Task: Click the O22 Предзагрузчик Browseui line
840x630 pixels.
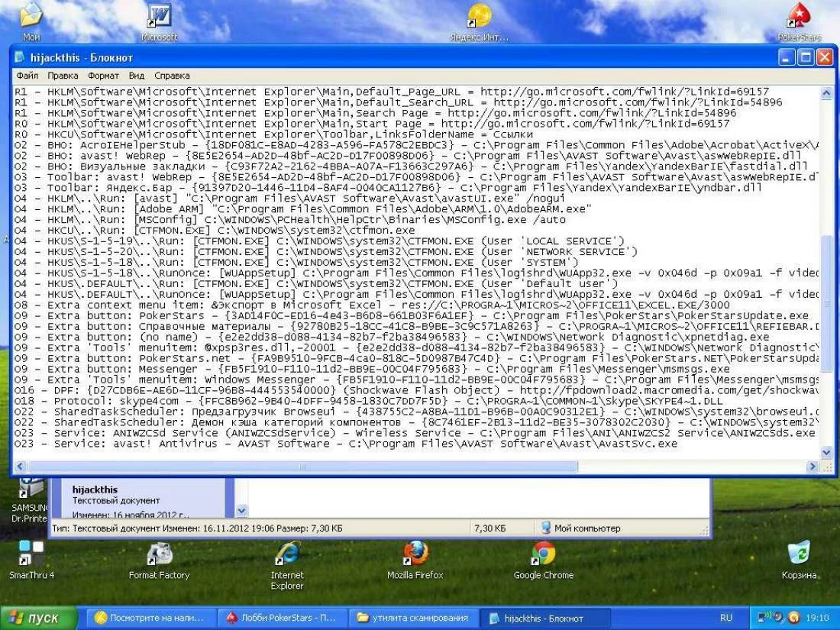Action: point(416,412)
